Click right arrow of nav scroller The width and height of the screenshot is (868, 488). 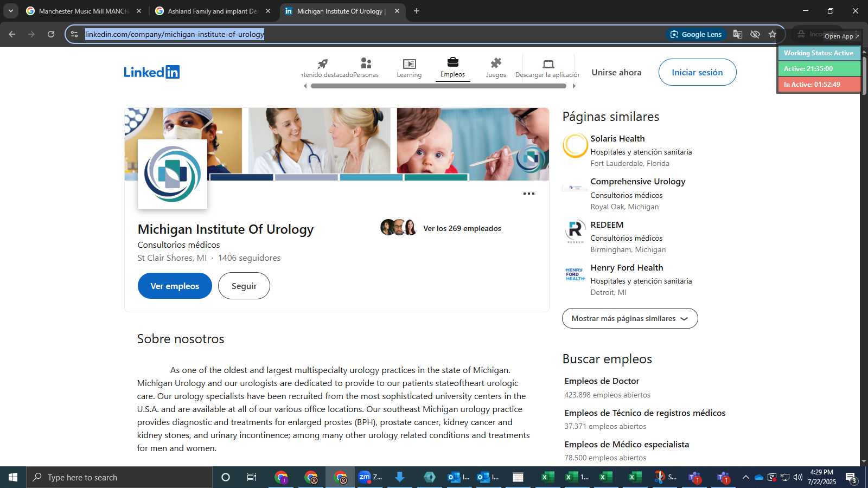tap(574, 86)
